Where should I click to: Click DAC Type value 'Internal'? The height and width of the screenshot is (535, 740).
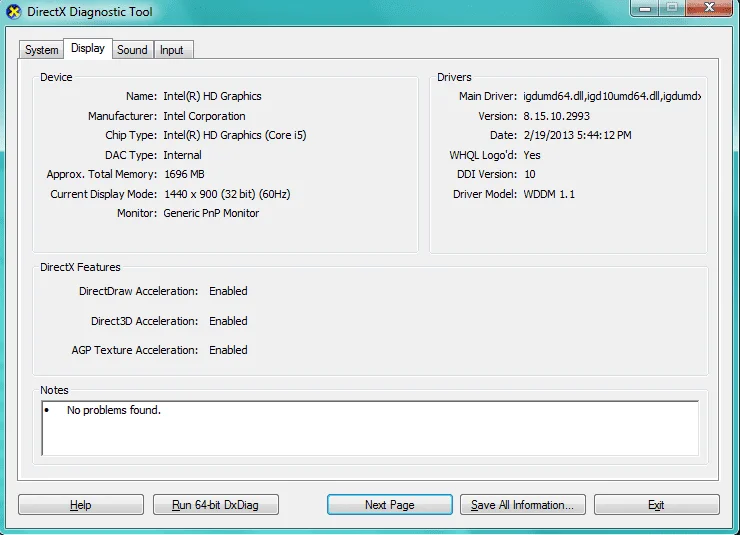tap(182, 155)
